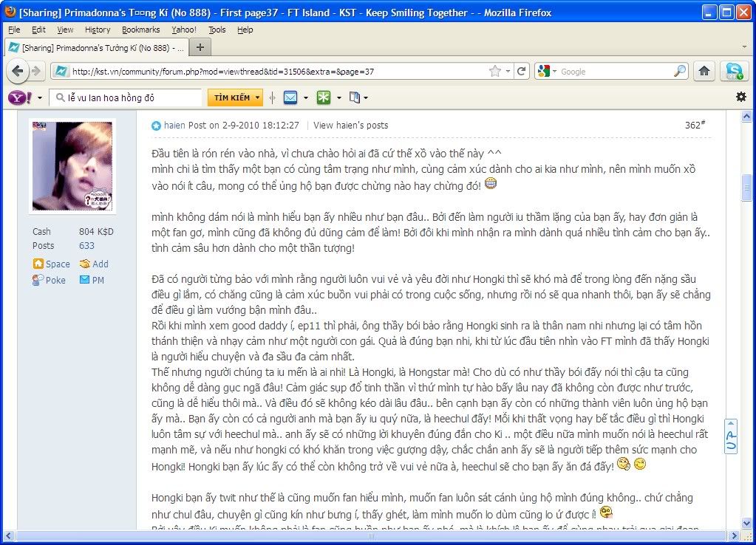The height and width of the screenshot is (545, 756).
Task: Select the Primadonna's Tương Kí tab
Action: pos(96,48)
